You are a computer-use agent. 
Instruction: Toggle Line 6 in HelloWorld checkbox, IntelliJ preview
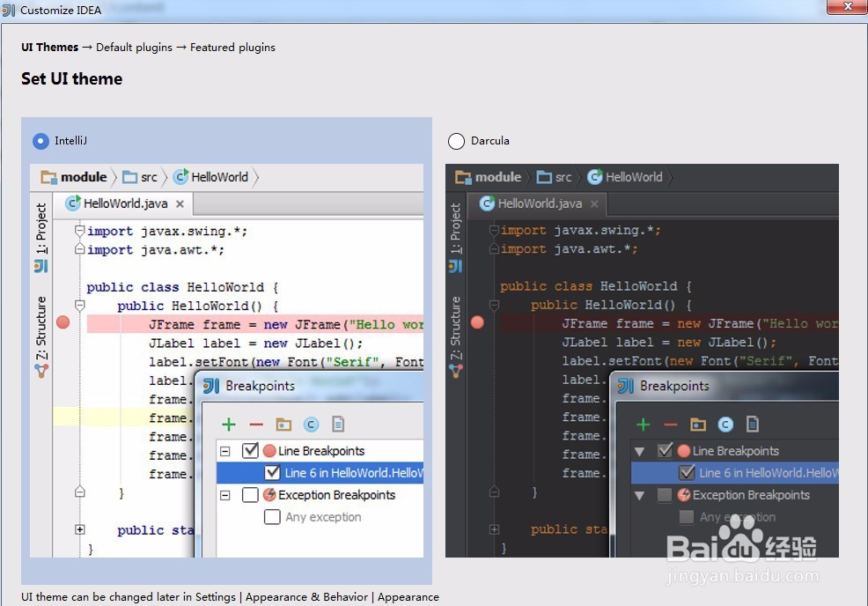click(x=272, y=472)
